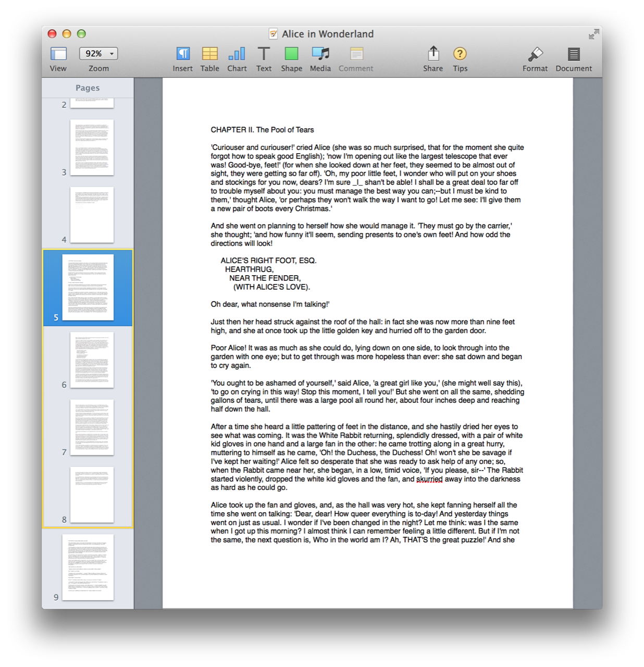The image size is (644, 667).
Task: Click the Pages sidebar header
Action: (88, 88)
